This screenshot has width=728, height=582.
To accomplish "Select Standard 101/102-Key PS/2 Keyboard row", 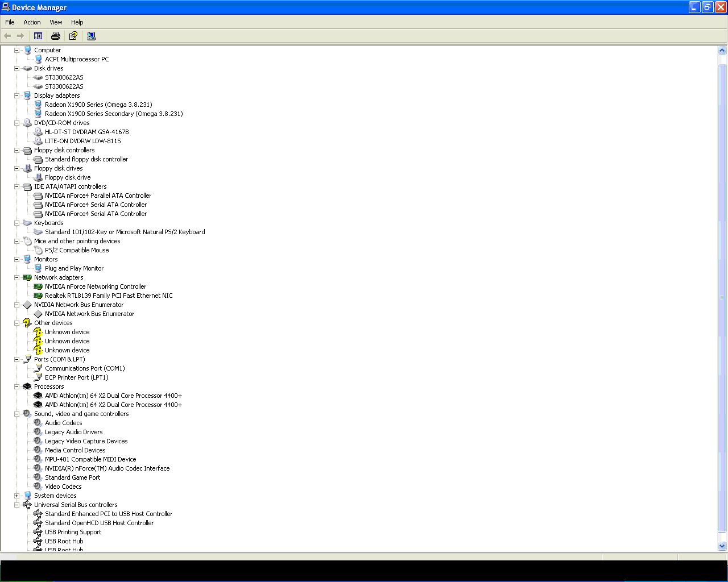I will 125,232.
